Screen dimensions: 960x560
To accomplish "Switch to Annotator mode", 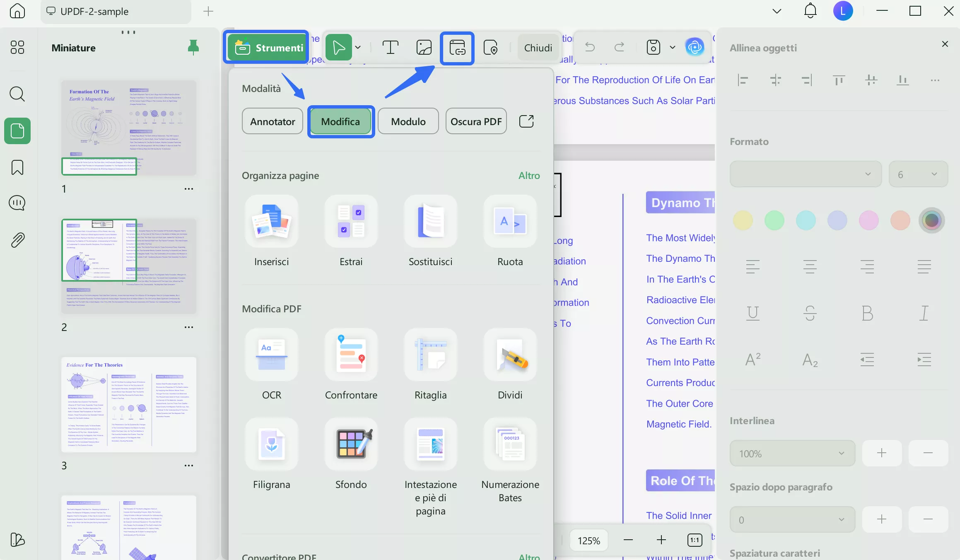I will tap(272, 121).
